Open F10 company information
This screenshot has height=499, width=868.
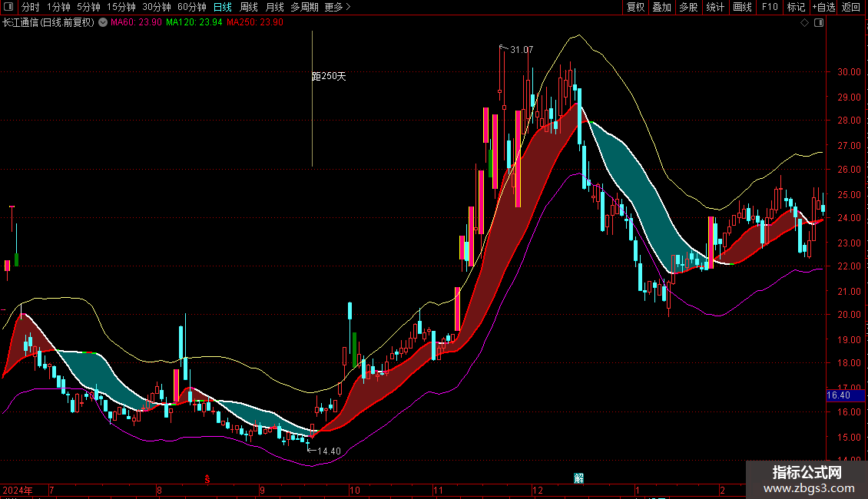click(770, 8)
